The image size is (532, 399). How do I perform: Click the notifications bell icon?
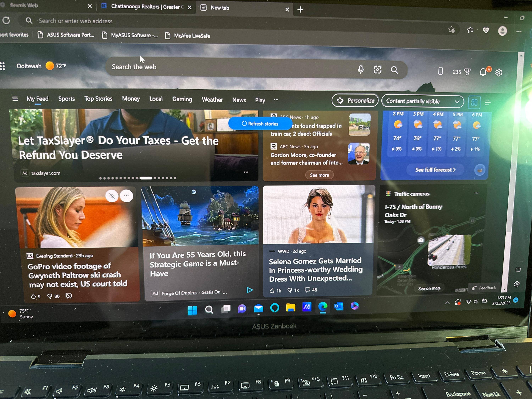pos(483,72)
